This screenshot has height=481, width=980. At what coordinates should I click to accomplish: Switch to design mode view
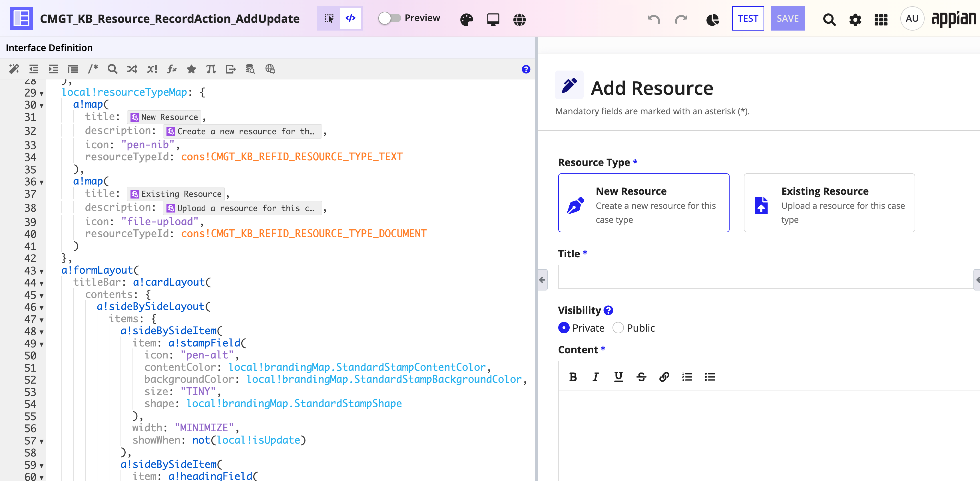[x=329, y=18]
